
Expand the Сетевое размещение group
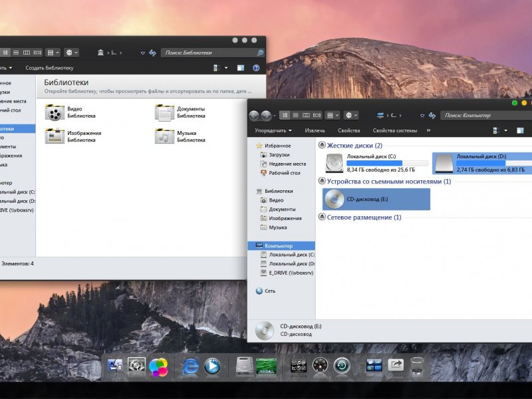322,217
